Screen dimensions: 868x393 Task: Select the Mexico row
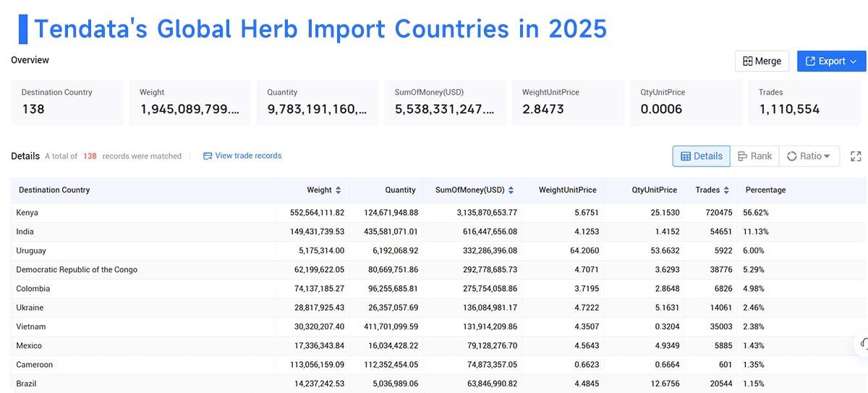[439, 346]
